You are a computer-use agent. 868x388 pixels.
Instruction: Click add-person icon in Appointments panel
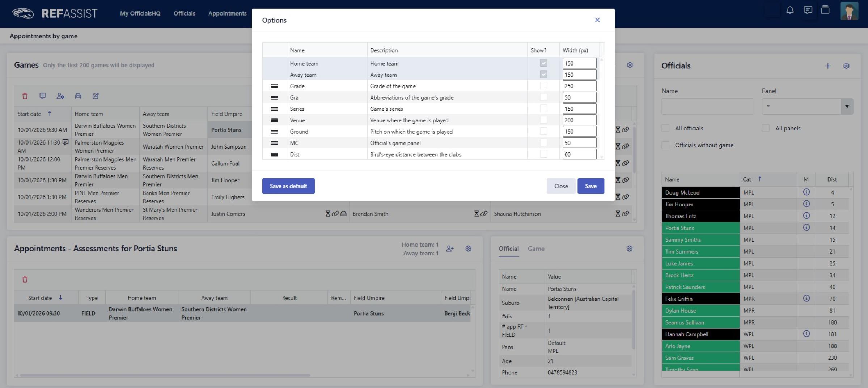(x=449, y=249)
